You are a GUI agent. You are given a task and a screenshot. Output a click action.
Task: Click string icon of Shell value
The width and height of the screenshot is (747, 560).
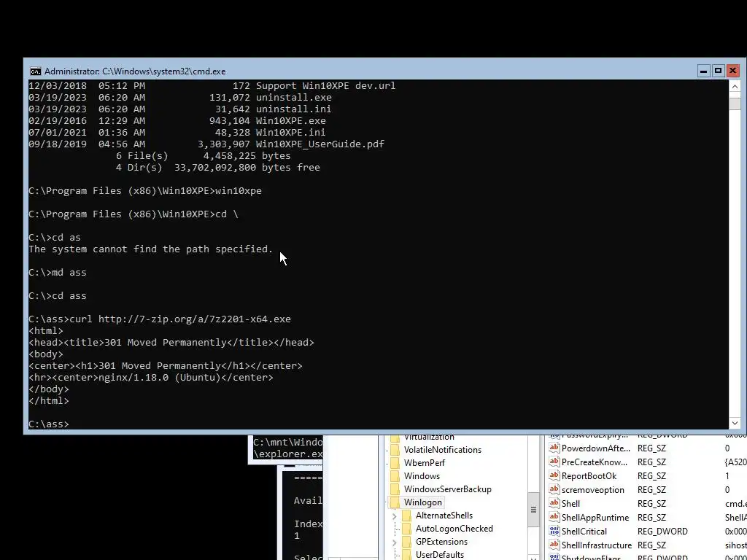[554, 503]
